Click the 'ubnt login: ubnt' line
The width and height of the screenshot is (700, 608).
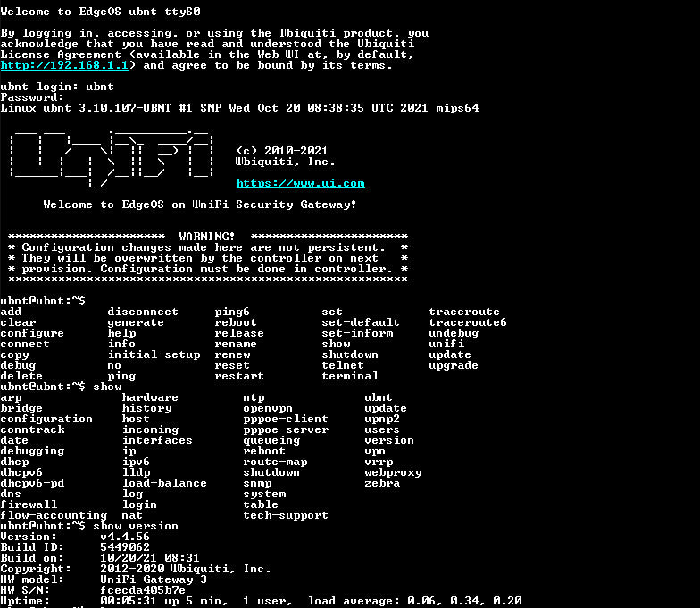coord(57,87)
